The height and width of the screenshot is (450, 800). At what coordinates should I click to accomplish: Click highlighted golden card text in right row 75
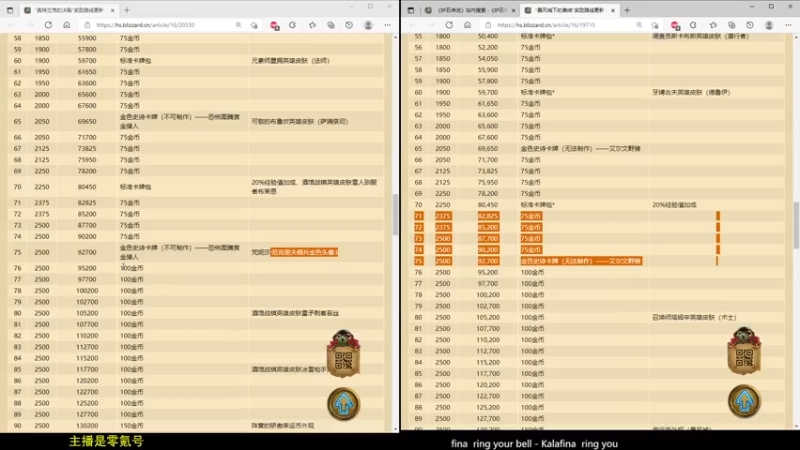coord(581,261)
